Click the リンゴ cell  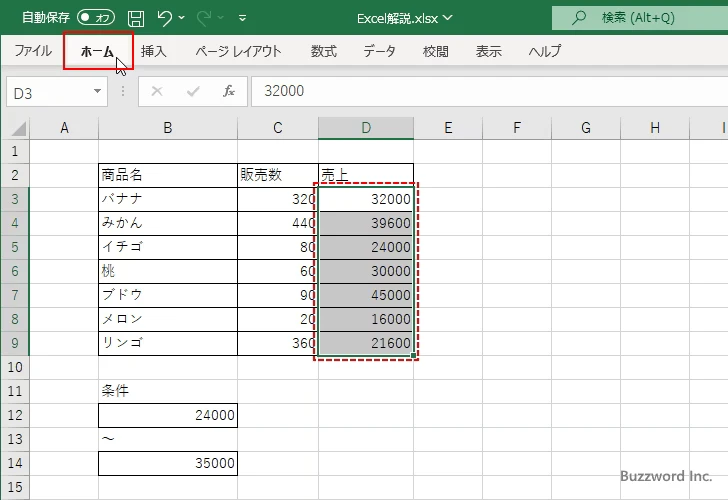(x=168, y=344)
